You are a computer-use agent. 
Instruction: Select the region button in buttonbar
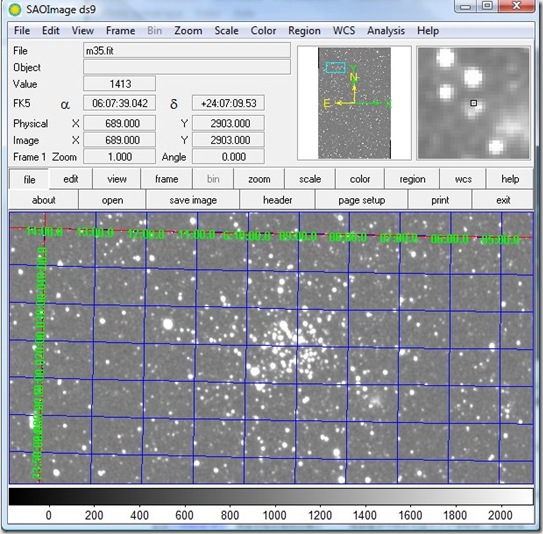pyautogui.click(x=412, y=179)
